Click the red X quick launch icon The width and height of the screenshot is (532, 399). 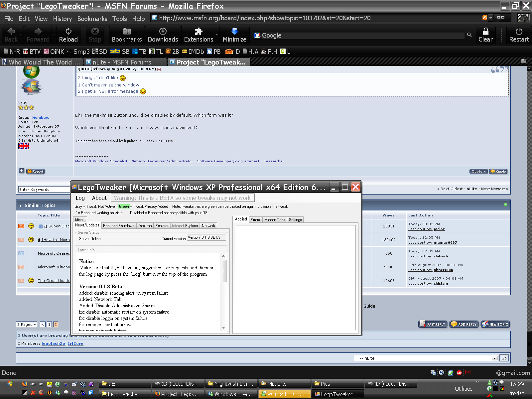click(x=33, y=393)
